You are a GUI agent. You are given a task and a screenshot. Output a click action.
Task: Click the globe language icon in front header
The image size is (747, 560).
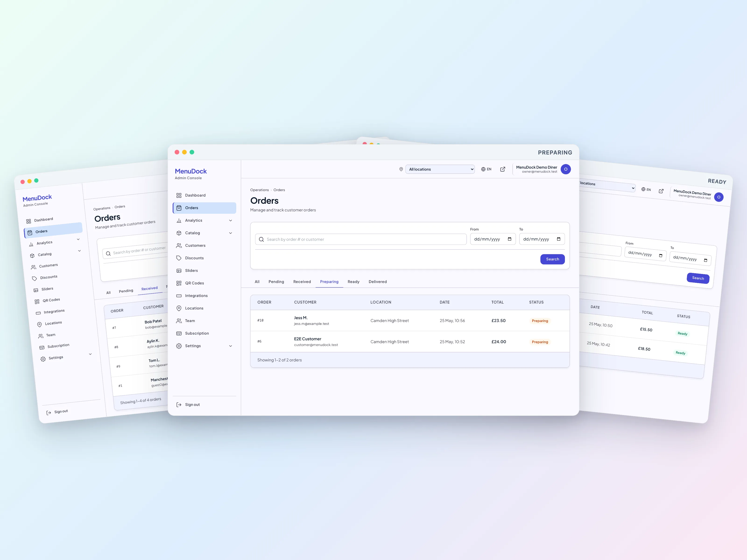(x=483, y=169)
